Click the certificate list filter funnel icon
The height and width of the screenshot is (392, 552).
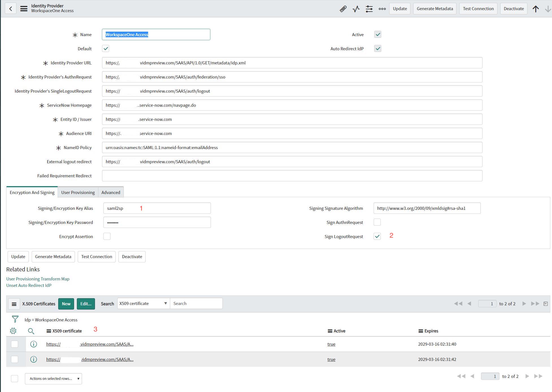pos(15,319)
